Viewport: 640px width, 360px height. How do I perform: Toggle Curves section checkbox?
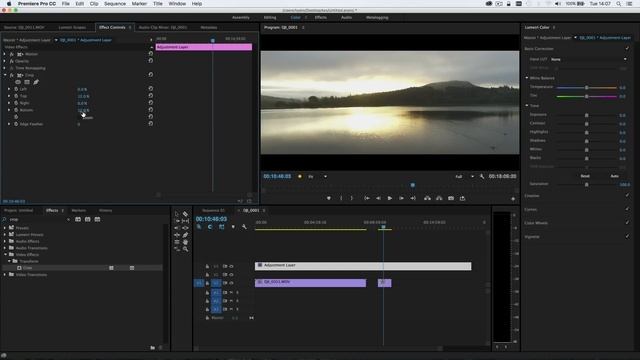pyautogui.click(x=627, y=209)
